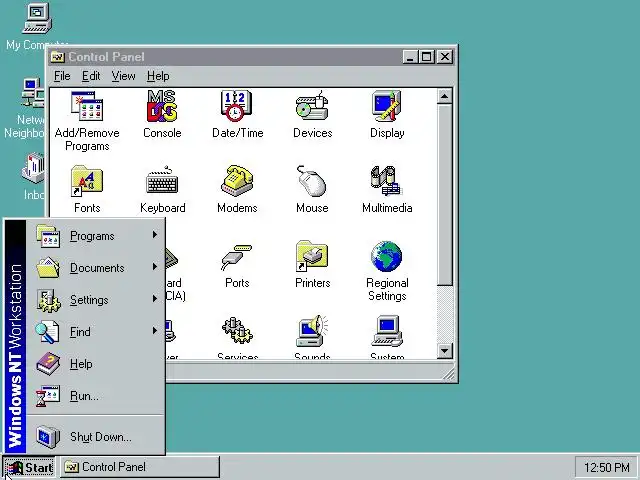Choose Shut Down... from the Start menu

[96, 437]
